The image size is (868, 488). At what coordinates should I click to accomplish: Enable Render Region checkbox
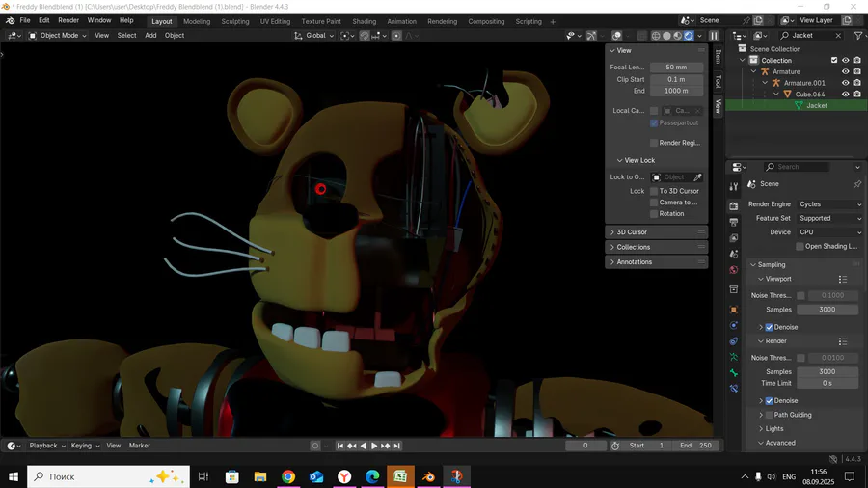coord(654,143)
